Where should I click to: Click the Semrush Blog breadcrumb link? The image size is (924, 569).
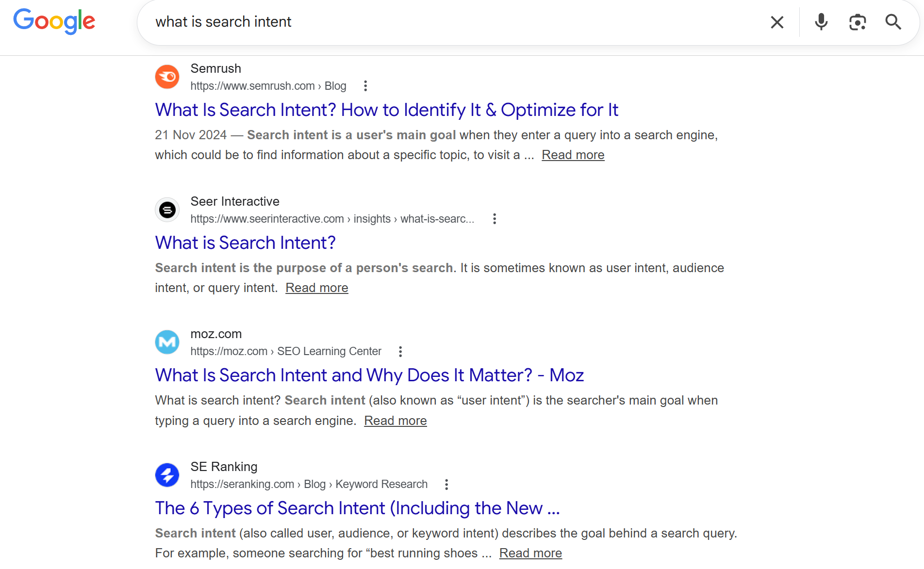point(335,86)
